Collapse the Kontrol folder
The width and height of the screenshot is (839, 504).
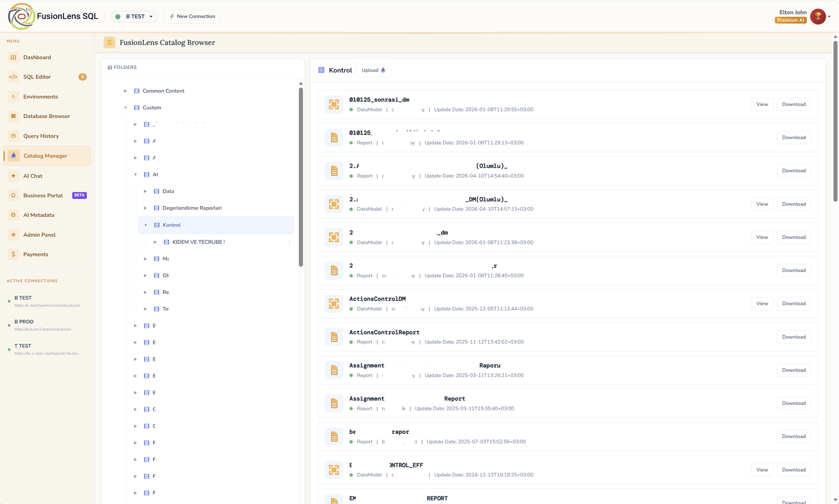(146, 225)
